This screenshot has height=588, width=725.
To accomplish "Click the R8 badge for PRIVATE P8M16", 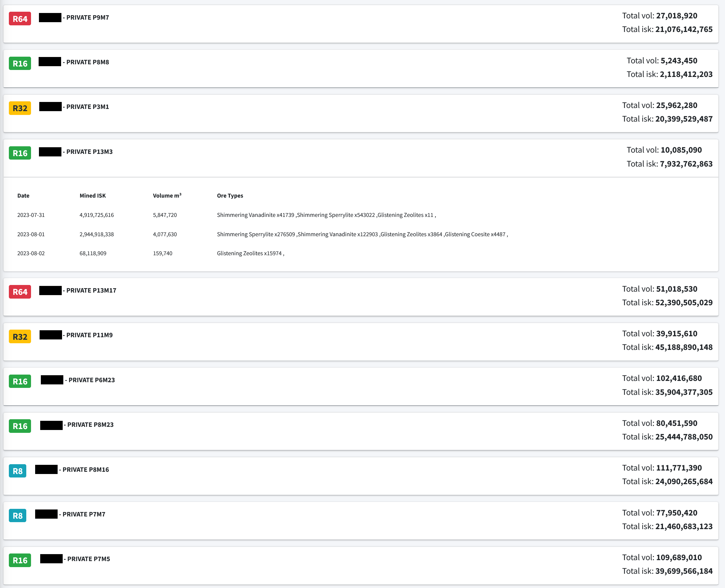I will pyautogui.click(x=17, y=471).
